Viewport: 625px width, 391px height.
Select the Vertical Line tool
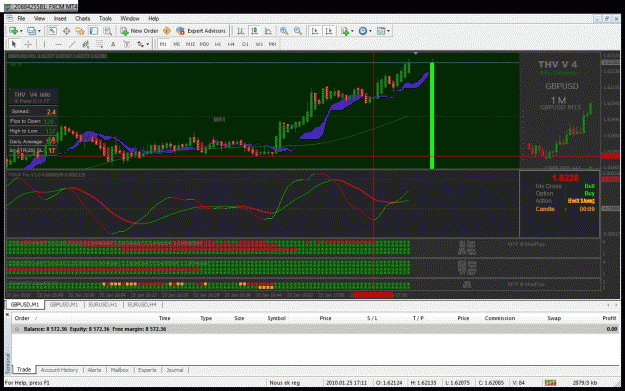44,44
